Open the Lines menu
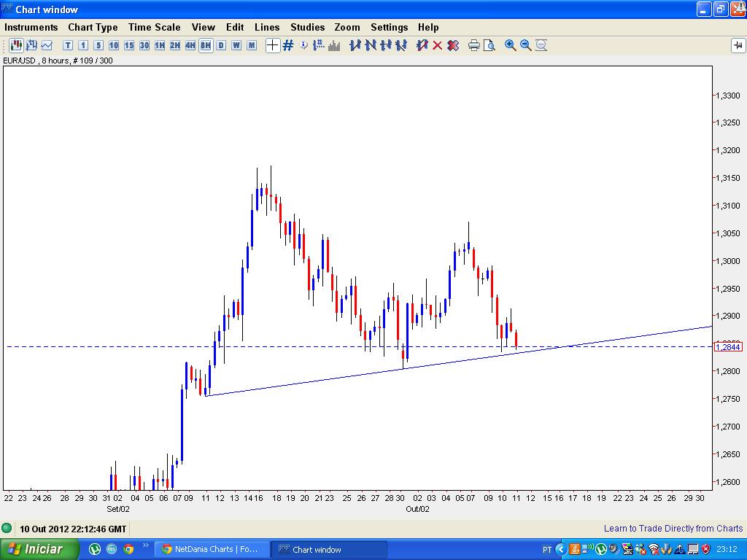This screenshot has width=747, height=560. click(267, 27)
